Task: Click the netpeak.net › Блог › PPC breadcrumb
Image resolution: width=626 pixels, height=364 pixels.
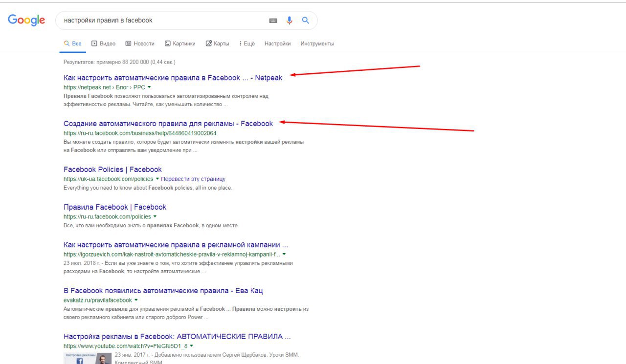Action: click(x=104, y=87)
